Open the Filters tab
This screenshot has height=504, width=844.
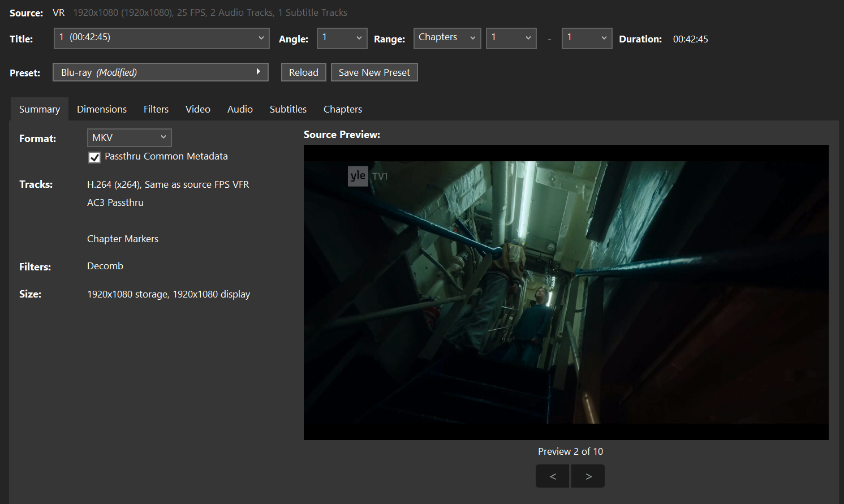[x=156, y=109]
